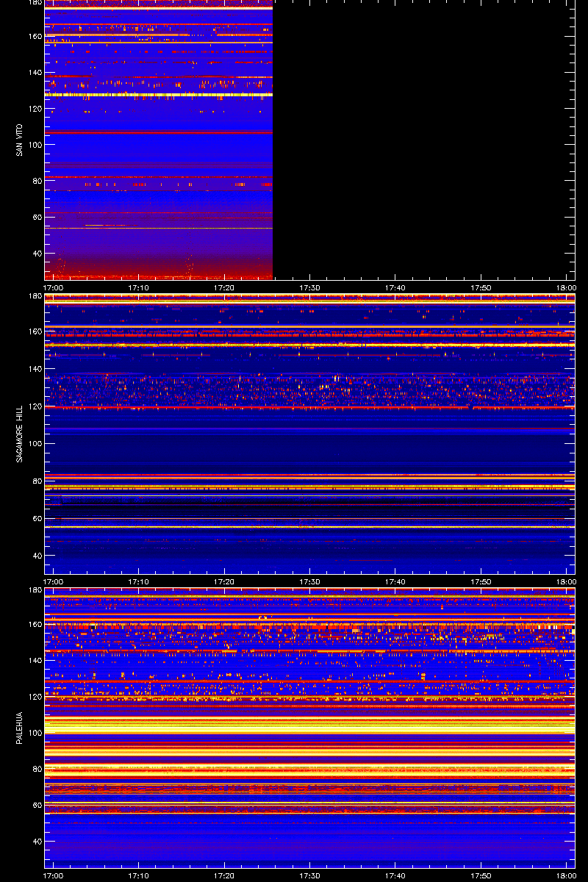Select the Palehua spectrogram plot
The image size is (588, 882).
tap(309, 728)
